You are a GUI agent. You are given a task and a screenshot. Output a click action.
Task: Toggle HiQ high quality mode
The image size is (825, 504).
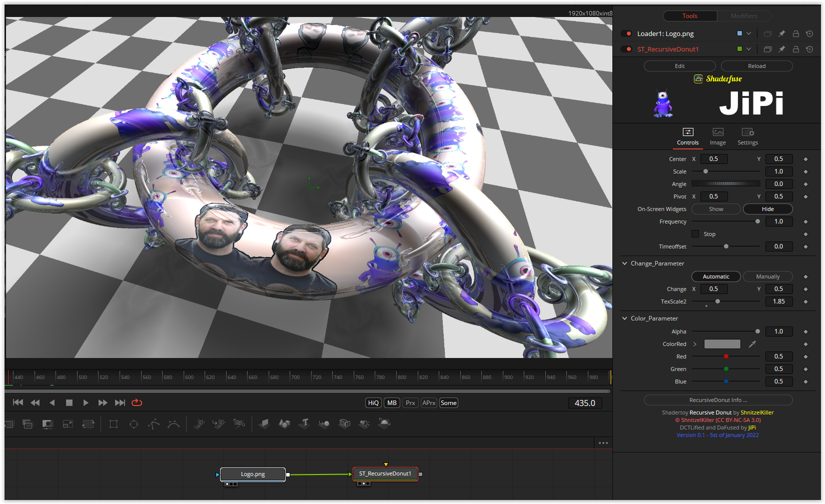373,403
